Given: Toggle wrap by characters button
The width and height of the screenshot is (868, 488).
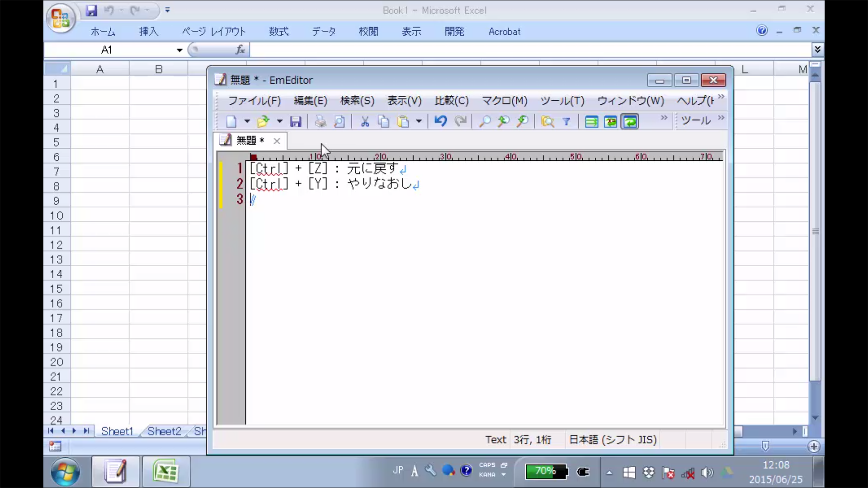Looking at the screenshot, I should [x=610, y=122].
